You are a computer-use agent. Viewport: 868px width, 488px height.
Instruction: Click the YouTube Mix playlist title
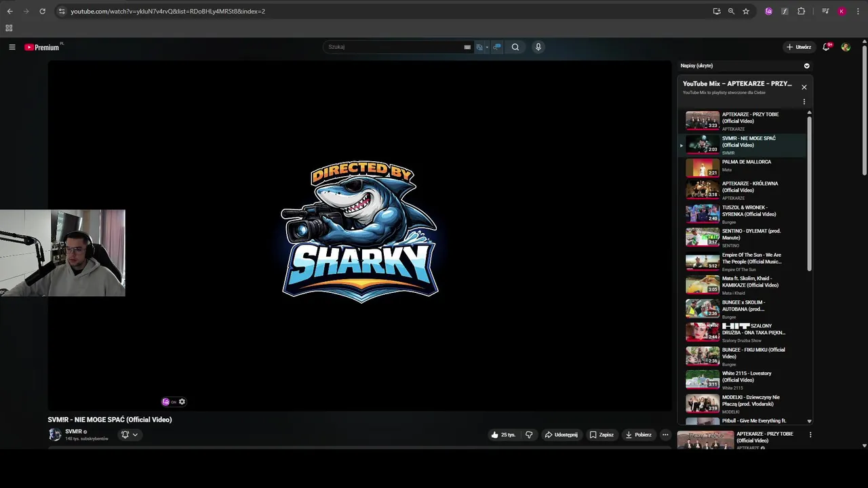737,84
